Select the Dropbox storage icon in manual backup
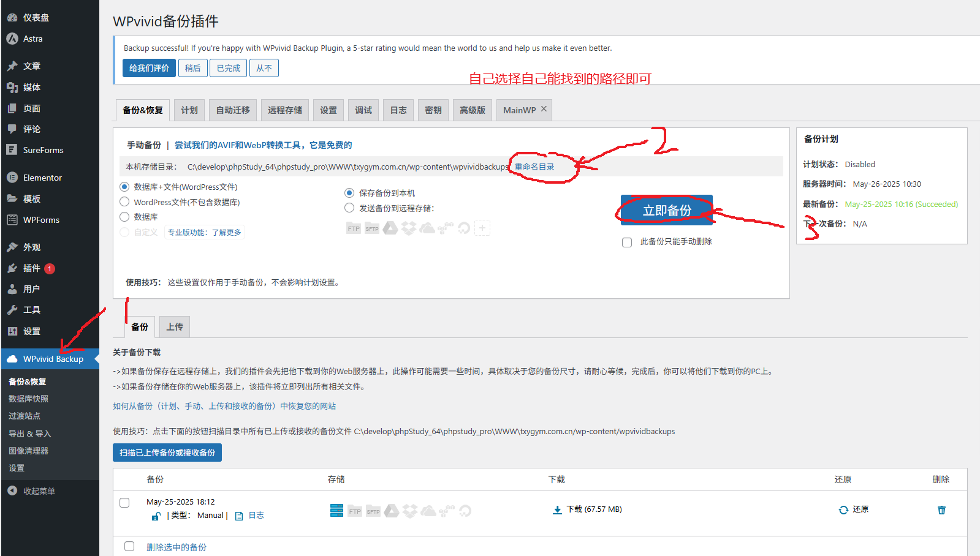980x556 pixels. click(409, 228)
